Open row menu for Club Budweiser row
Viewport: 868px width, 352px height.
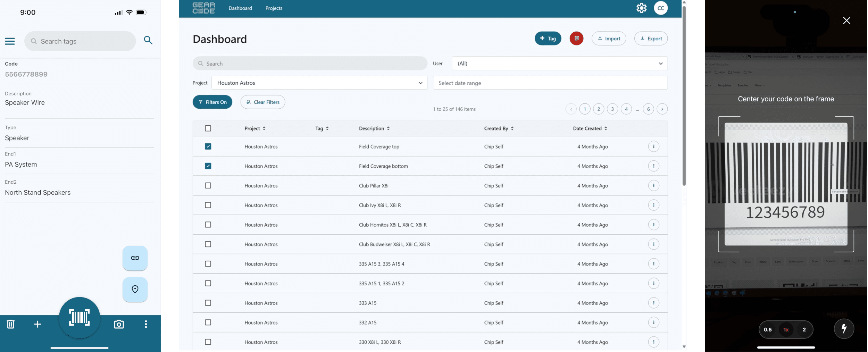pos(653,244)
